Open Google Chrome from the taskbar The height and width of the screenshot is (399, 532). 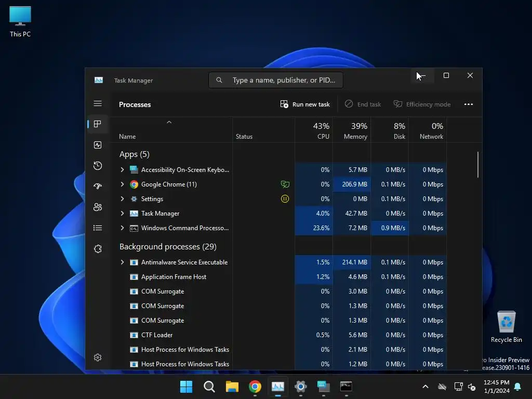(x=255, y=387)
